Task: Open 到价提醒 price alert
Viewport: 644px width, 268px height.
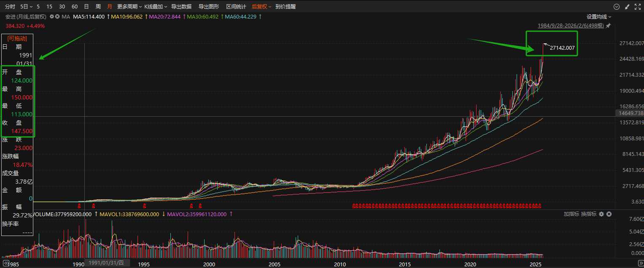Action: (286, 7)
